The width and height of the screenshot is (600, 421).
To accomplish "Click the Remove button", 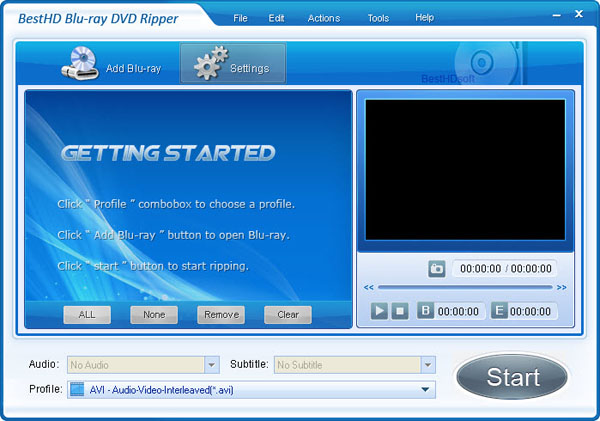I will pyautogui.click(x=221, y=315).
